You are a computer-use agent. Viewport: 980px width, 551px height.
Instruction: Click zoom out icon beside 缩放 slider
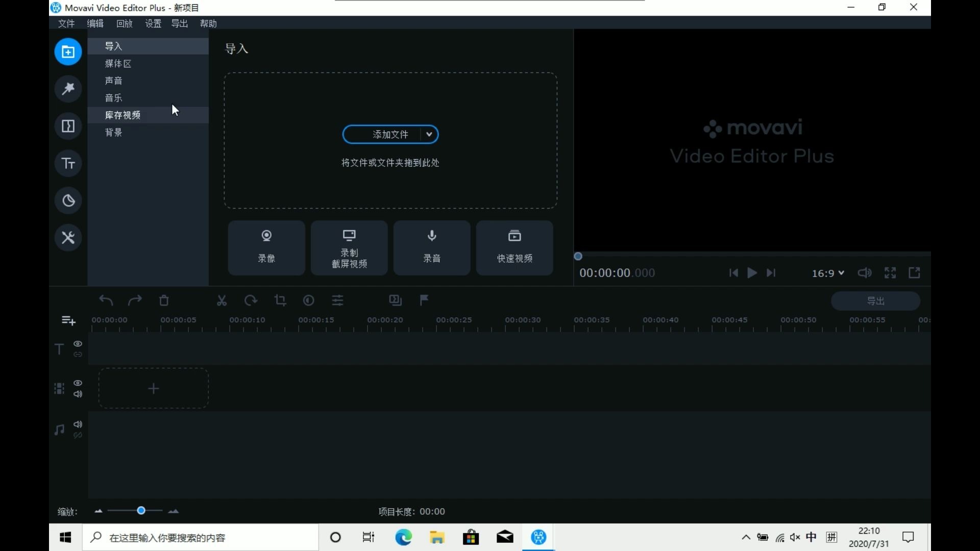point(99,511)
